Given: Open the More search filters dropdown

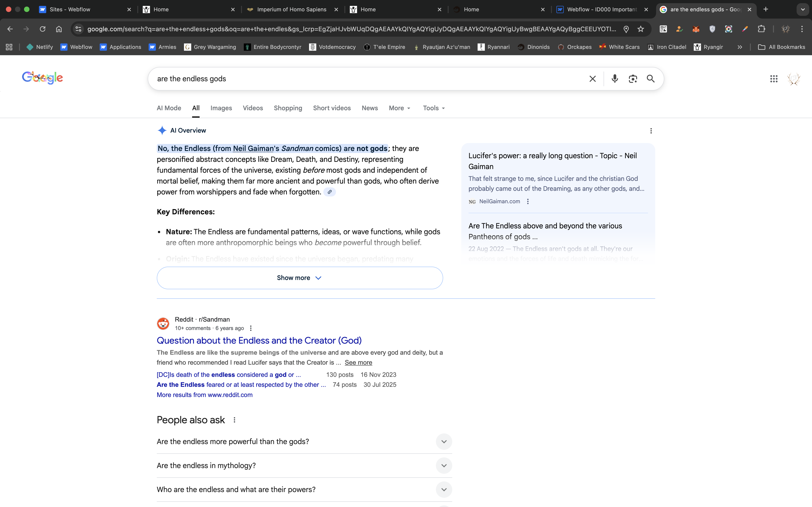Looking at the screenshot, I should [x=399, y=108].
